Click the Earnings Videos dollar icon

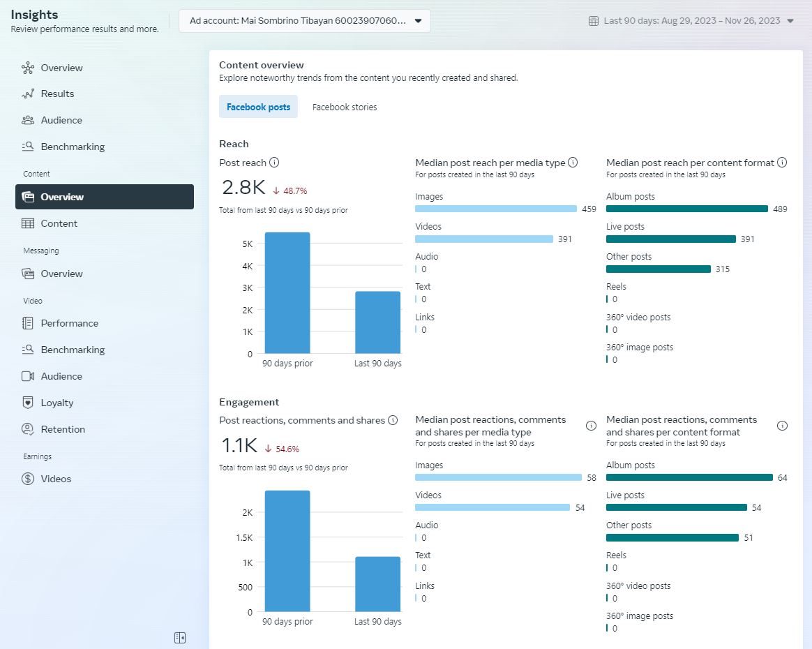point(28,479)
